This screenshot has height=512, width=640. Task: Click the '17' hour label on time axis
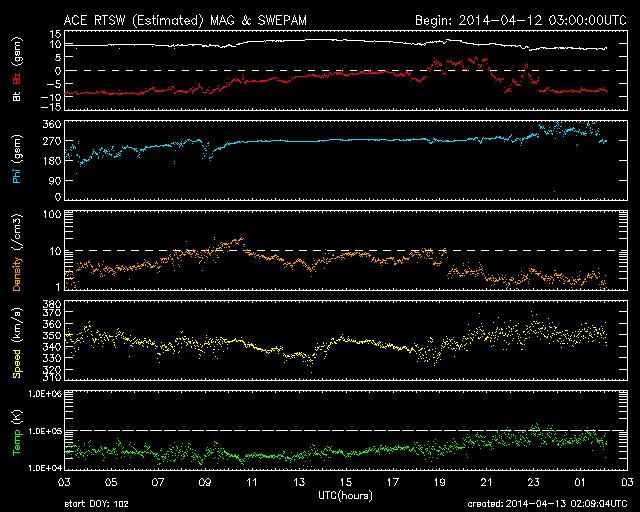coord(393,482)
